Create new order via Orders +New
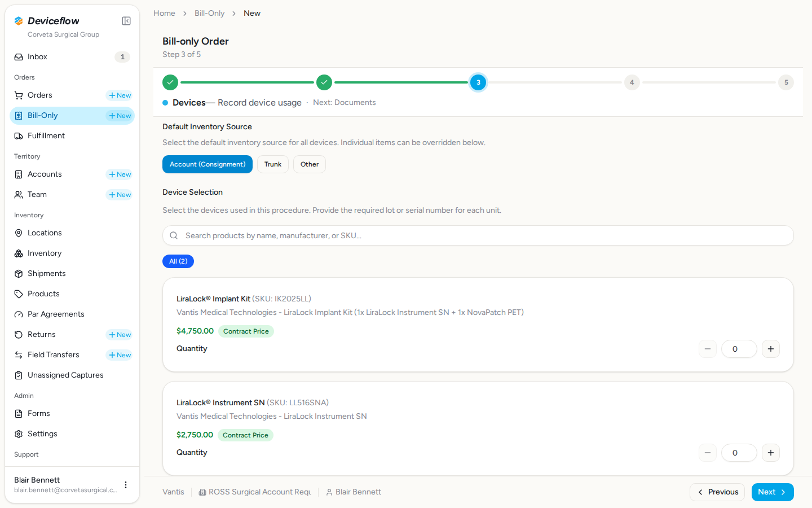Image resolution: width=812 pixels, height=508 pixels. click(120, 95)
